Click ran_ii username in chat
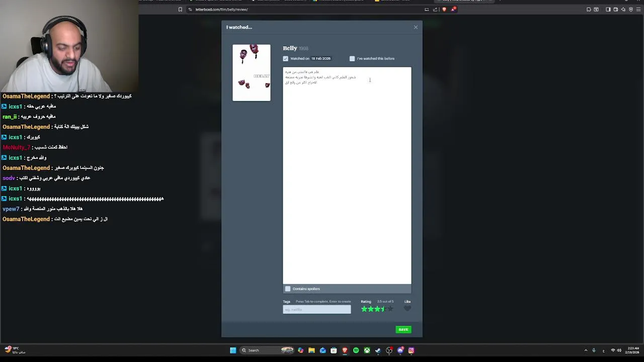 (10, 117)
